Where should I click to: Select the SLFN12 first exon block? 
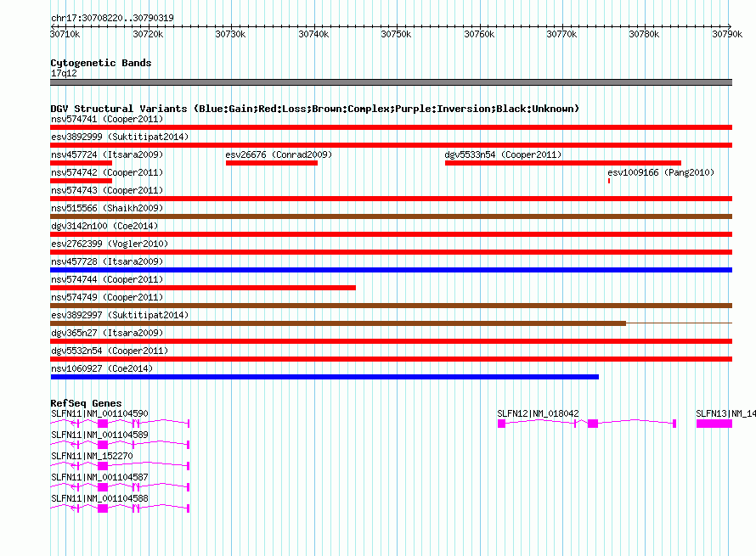pyautogui.click(x=501, y=424)
